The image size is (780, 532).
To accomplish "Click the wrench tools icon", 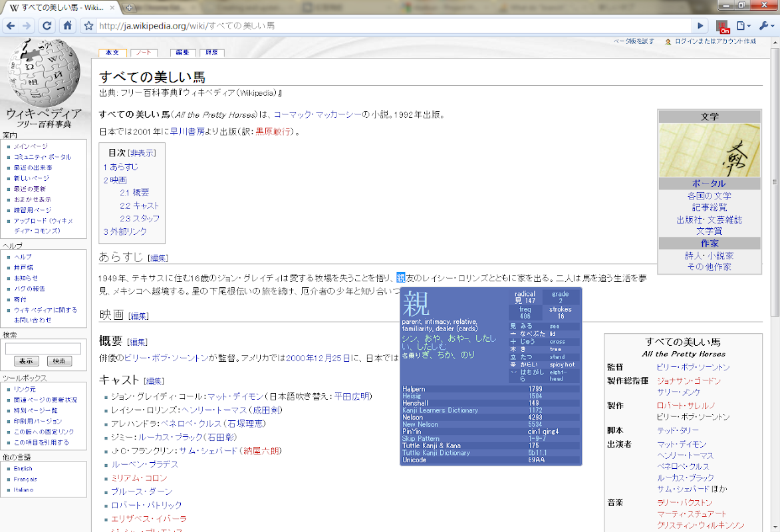I will point(763,26).
